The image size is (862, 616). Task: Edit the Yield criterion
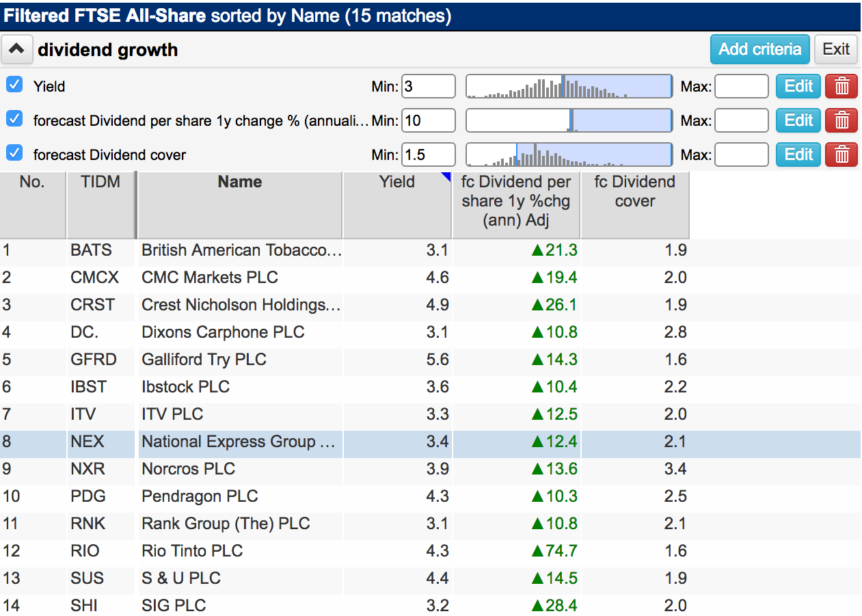(x=798, y=86)
